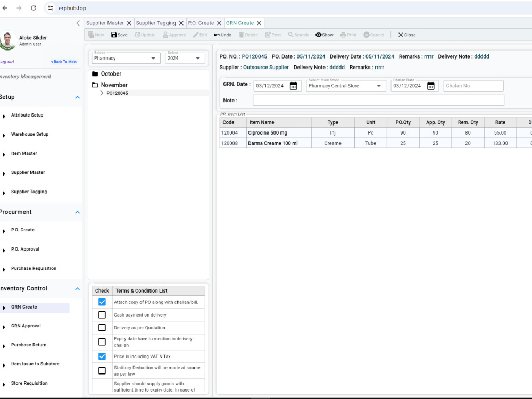Open Purchase Return in sidebar
The height and width of the screenshot is (399, 532).
pyautogui.click(x=29, y=345)
